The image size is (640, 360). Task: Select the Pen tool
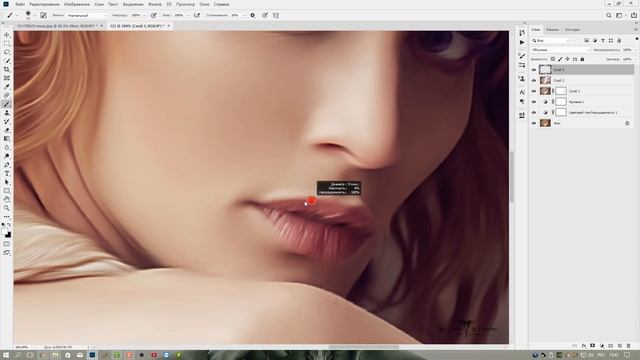(x=7, y=165)
